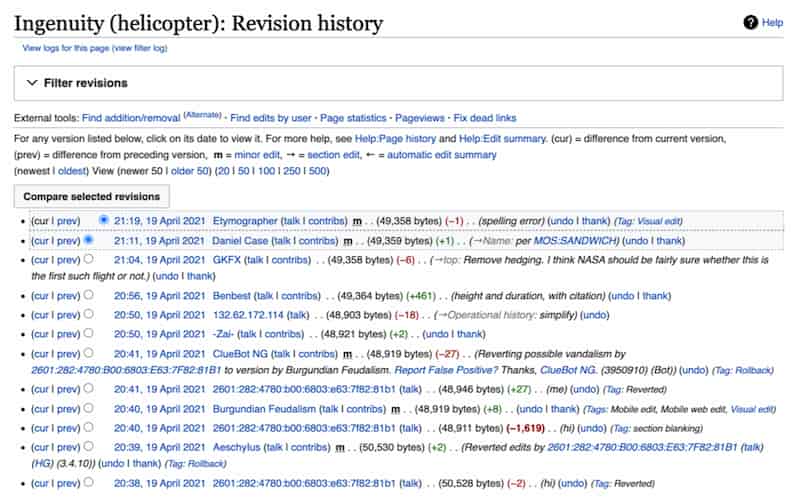Show 500 revisions per page
The width and height of the screenshot is (800, 503).
coord(317,171)
